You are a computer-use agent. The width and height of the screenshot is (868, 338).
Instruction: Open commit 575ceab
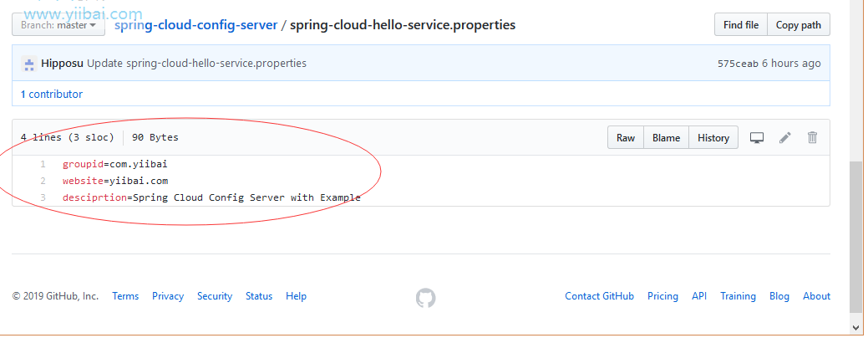point(738,64)
